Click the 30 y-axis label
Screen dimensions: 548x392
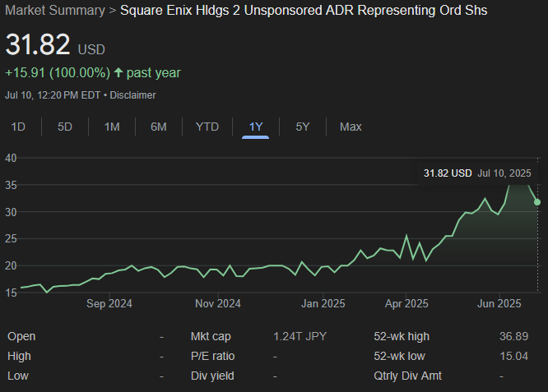(11, 212)
